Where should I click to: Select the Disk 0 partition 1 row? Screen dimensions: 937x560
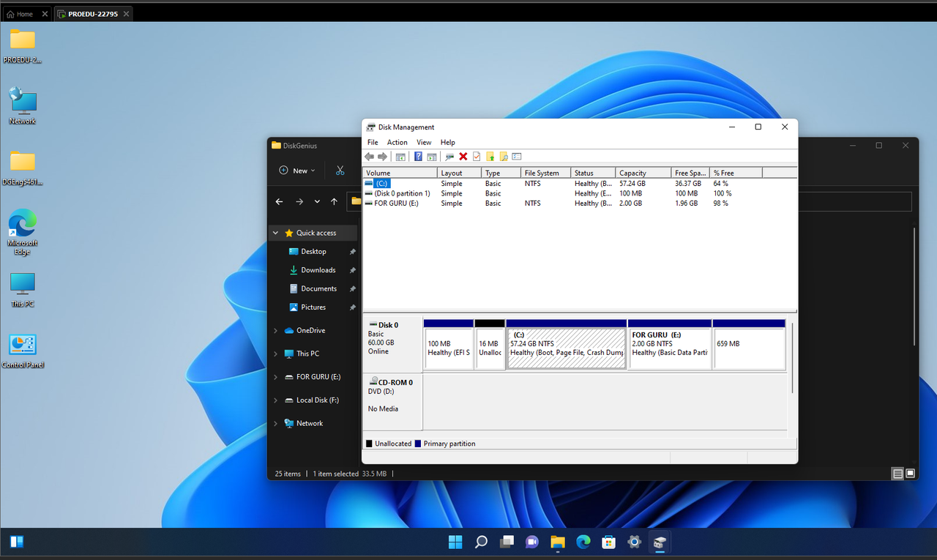coord(402,193)
